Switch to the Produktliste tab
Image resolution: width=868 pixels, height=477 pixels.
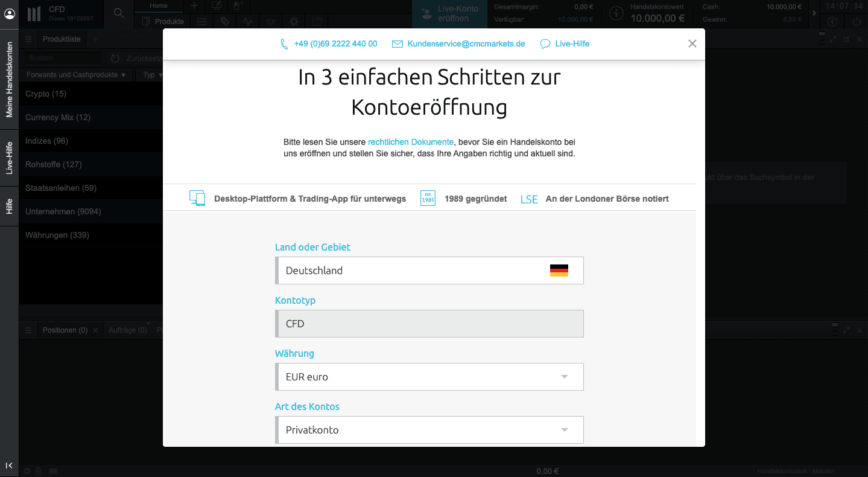tap(62, 39)
